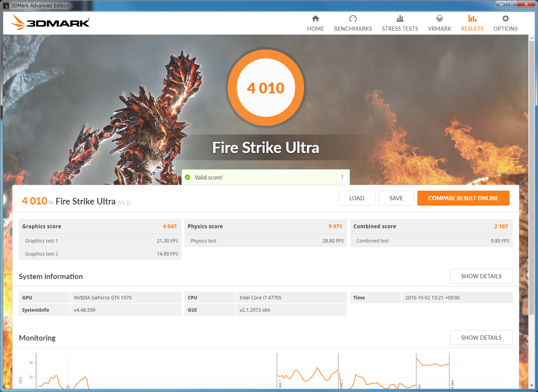Click the Combined score label

point(375,226)
